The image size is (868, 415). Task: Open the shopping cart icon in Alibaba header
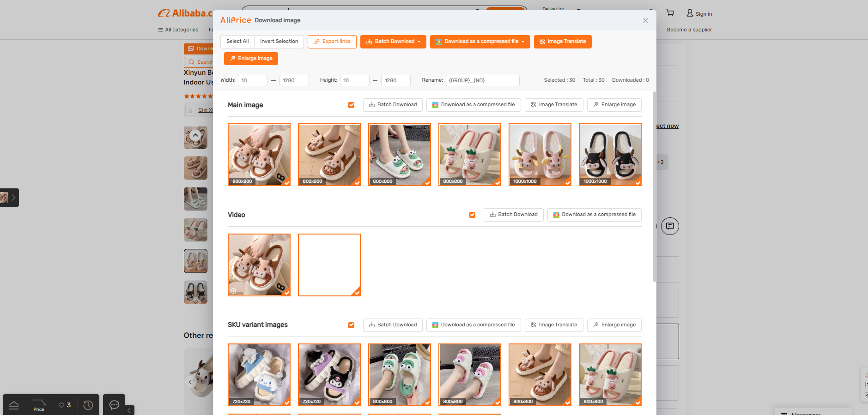[670, 13]
